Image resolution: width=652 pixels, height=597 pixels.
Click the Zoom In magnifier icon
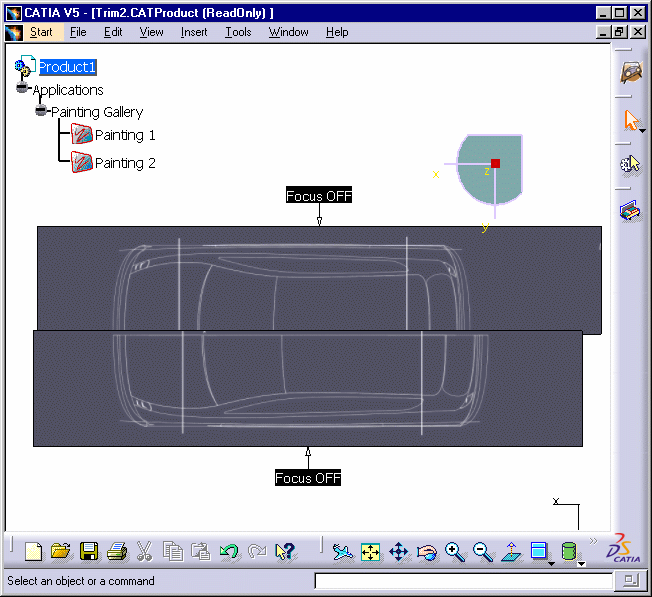point(455,553)
